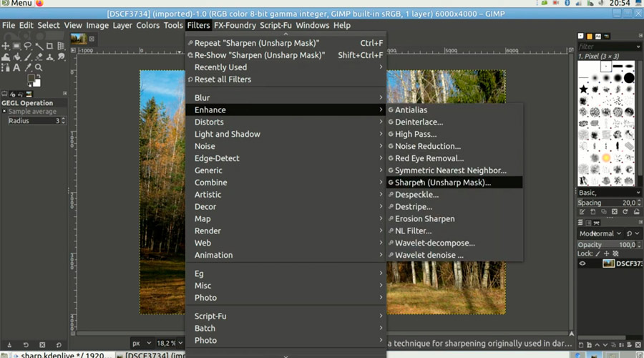Click the brush Spacing slider

609,203
